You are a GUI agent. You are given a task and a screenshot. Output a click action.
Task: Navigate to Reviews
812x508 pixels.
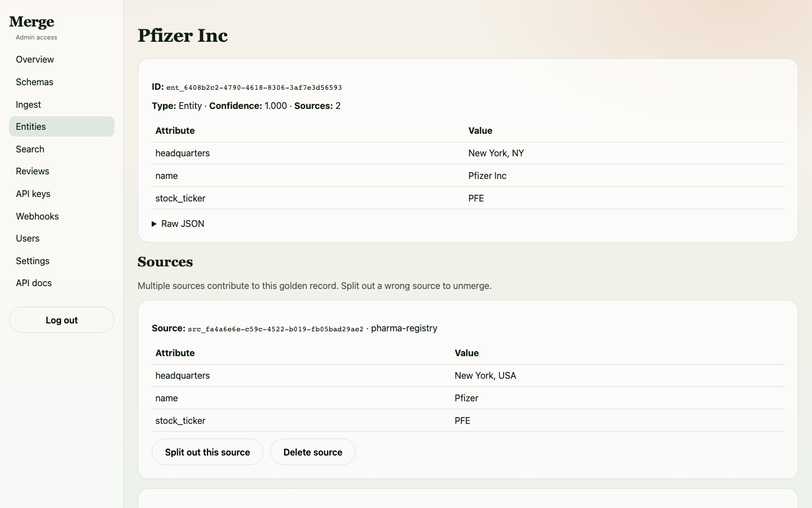[x=61, y=171]
